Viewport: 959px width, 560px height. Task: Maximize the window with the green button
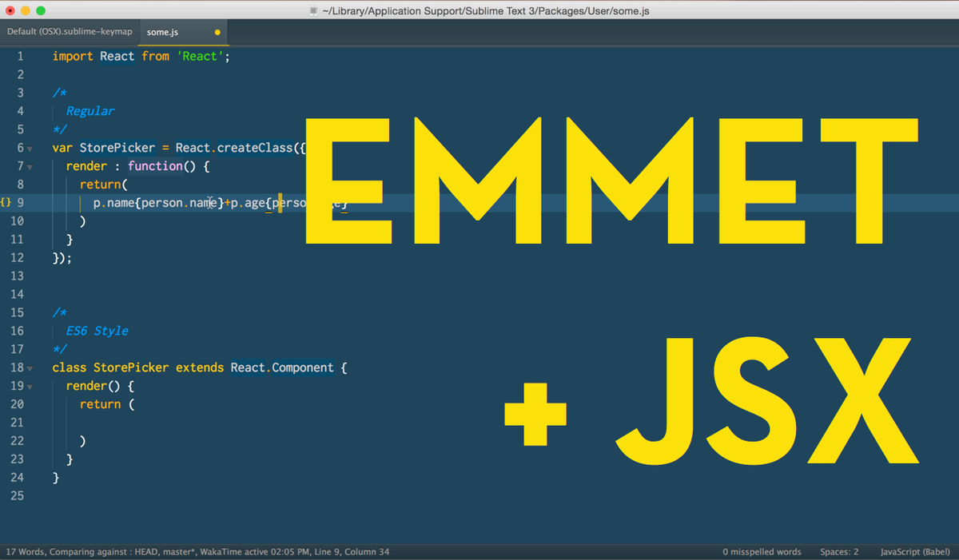click(41, 10)
